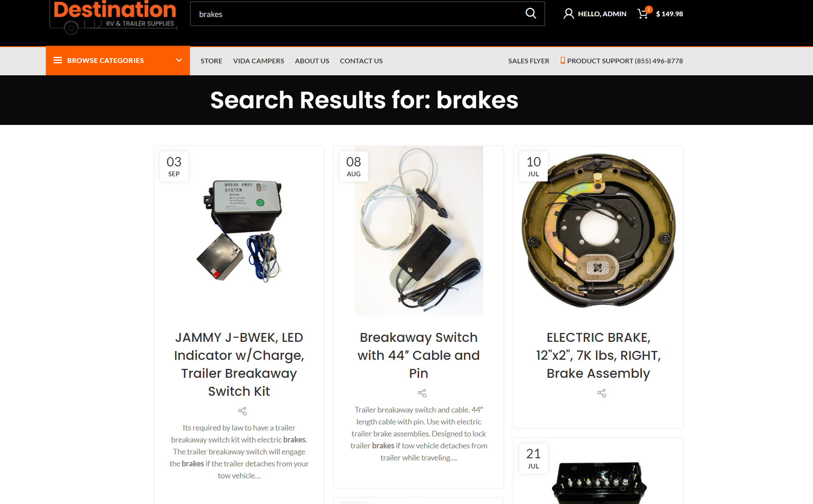This screenshot has width=813, height=504.
Task: Click the user account icon
Action: (x=569, y=14)
